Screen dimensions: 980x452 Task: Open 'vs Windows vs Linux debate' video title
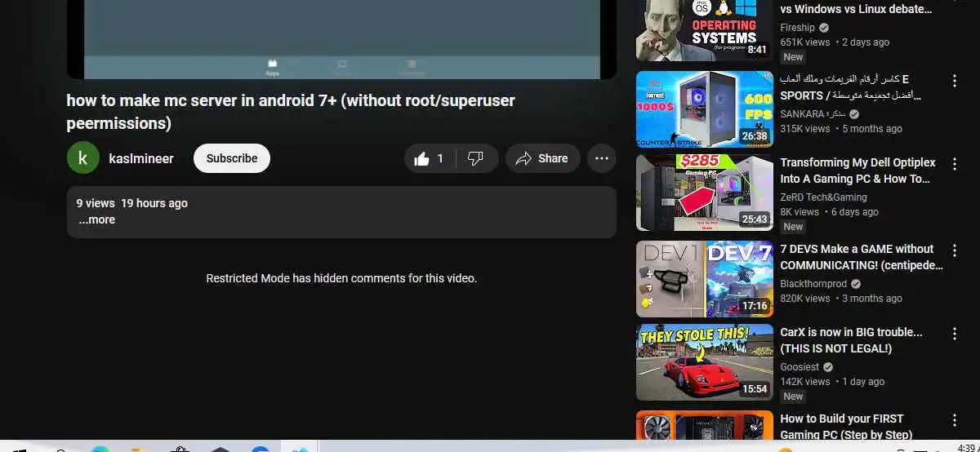click(856, 9)
